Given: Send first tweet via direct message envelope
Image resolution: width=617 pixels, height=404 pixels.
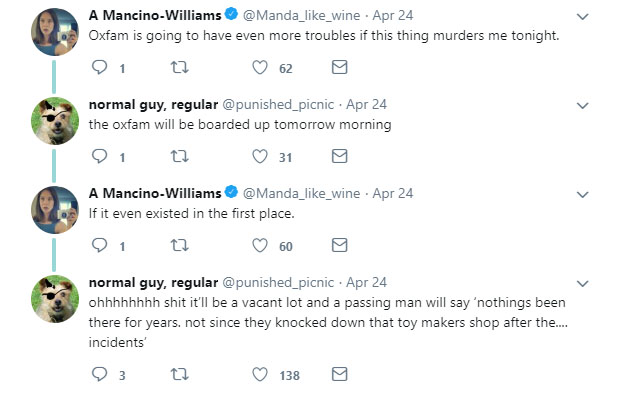Looking at the screenshot, I should (339, 68).
